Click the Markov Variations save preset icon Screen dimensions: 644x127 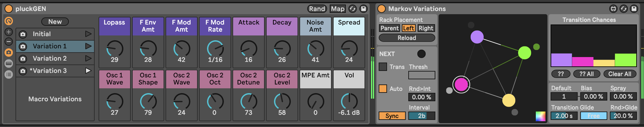pyautogui.click(x=634, y=9)
